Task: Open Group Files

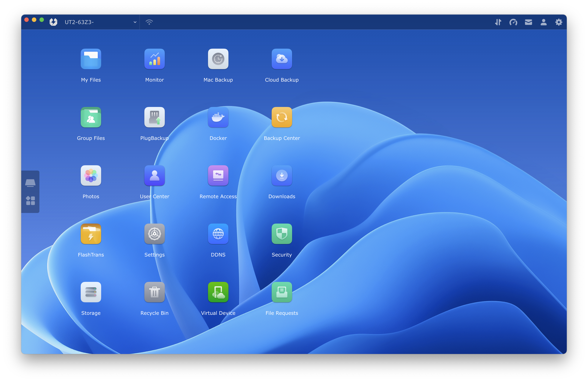Action: (x=91, y=117)
